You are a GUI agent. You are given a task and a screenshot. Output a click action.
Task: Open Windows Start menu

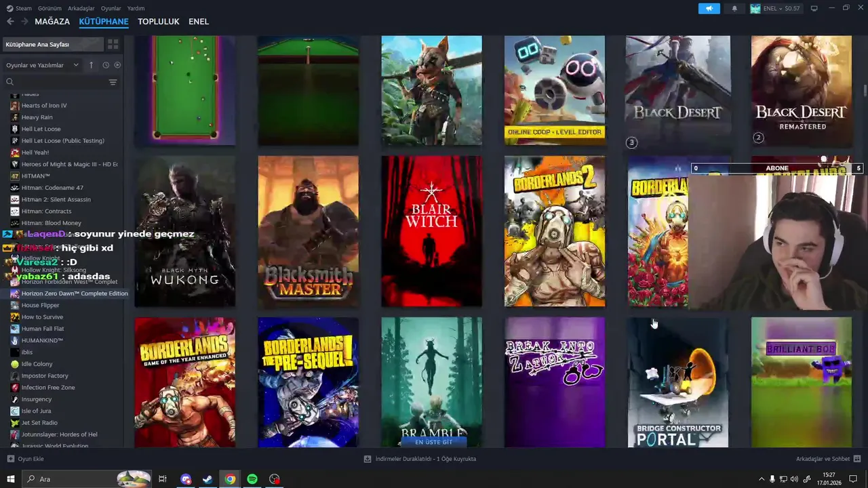pos(10,479)
